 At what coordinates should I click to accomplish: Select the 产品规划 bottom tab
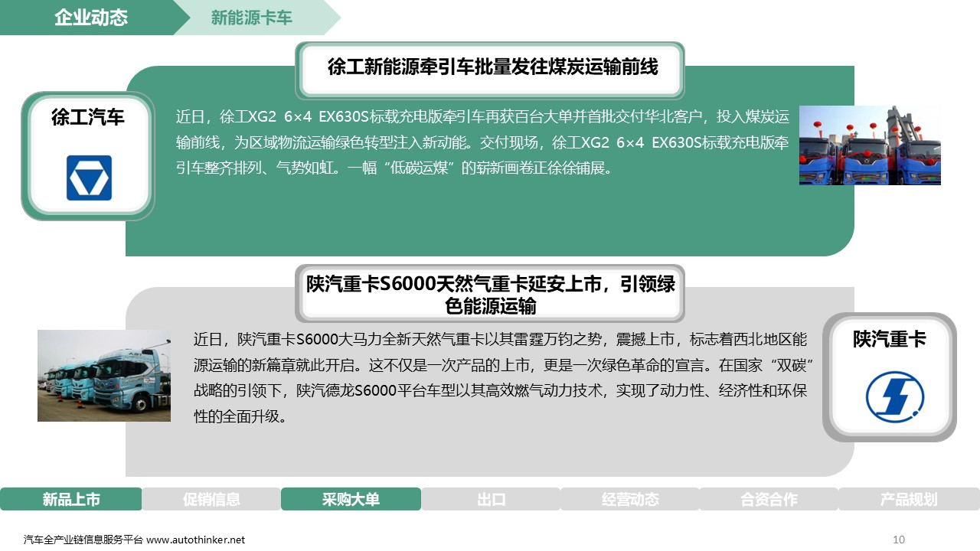pos(909,499)
